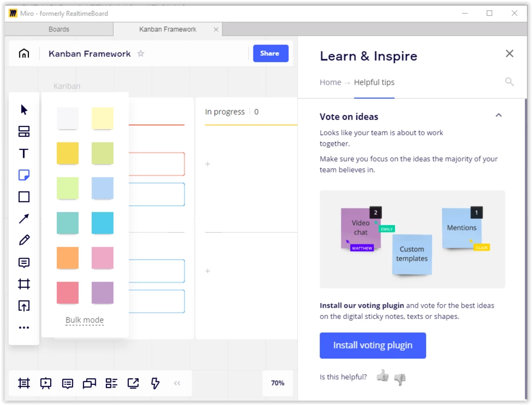Switch to the Boards tab
The image size is (532, 405).
click(x=59, y=29)
